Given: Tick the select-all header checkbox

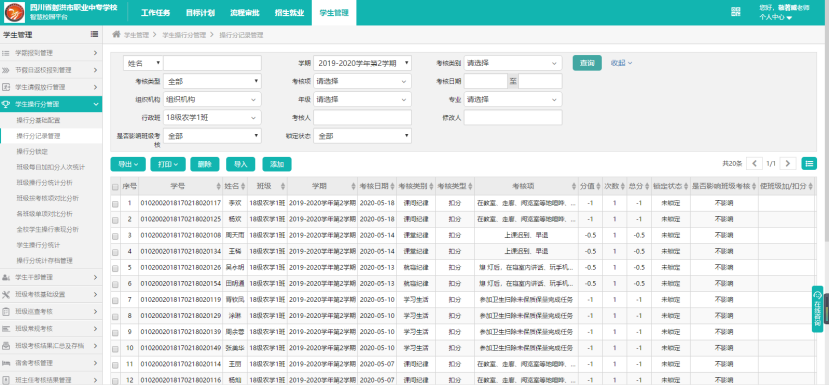Looking at the screenshot, I should click(x=115, y=186).
